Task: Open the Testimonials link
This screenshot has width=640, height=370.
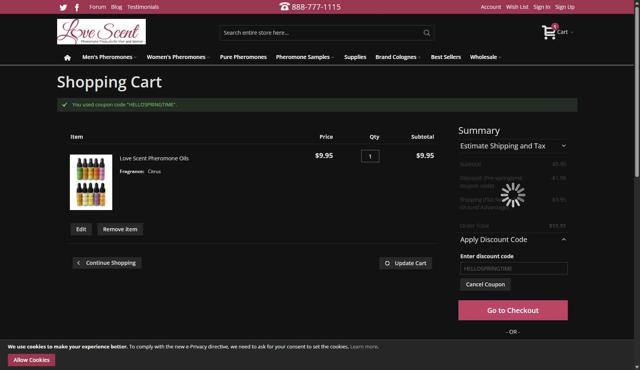Action: (143, 7)
